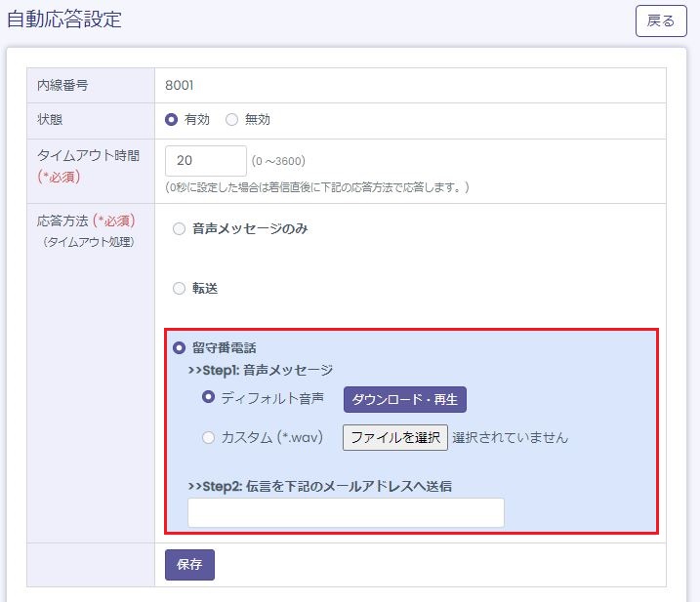Click the Step1: 音声メッセージ heading

tap(260, 371)
